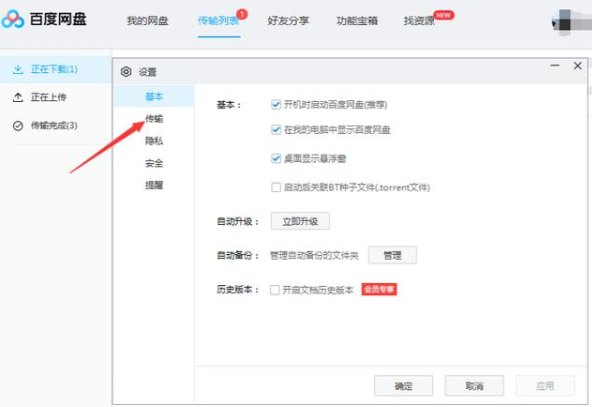Show 传输完成(3) list
592x407 pixels.
56,126
